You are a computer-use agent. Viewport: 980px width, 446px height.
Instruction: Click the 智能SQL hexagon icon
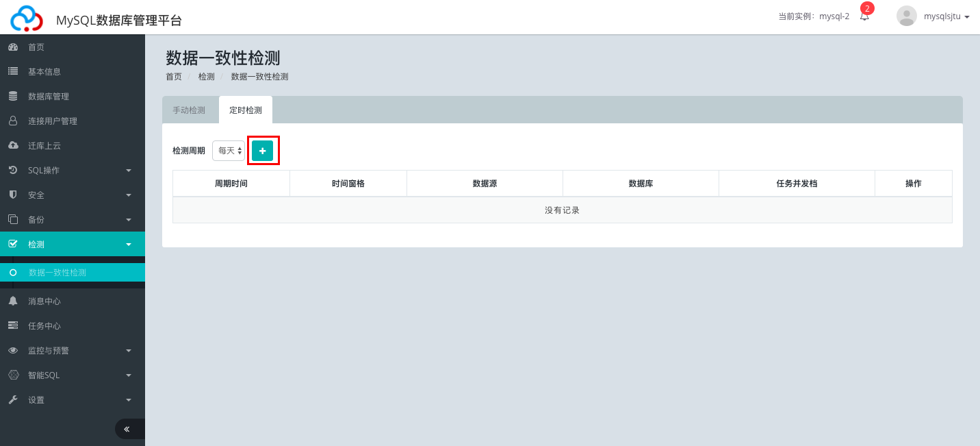tap(12, 375)
